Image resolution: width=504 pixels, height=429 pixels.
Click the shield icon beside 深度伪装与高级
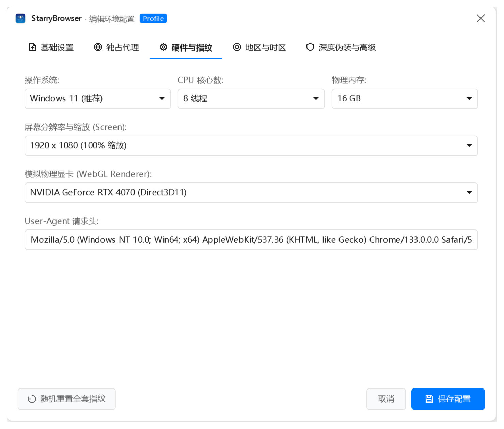310,47
